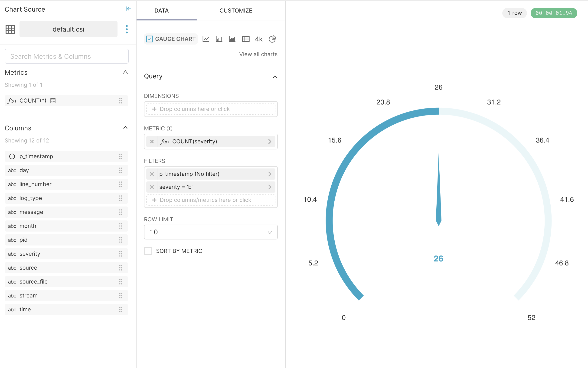The image size is (588, 368).
Task: Click the dataset grid icon
Action: click(10, 29)
